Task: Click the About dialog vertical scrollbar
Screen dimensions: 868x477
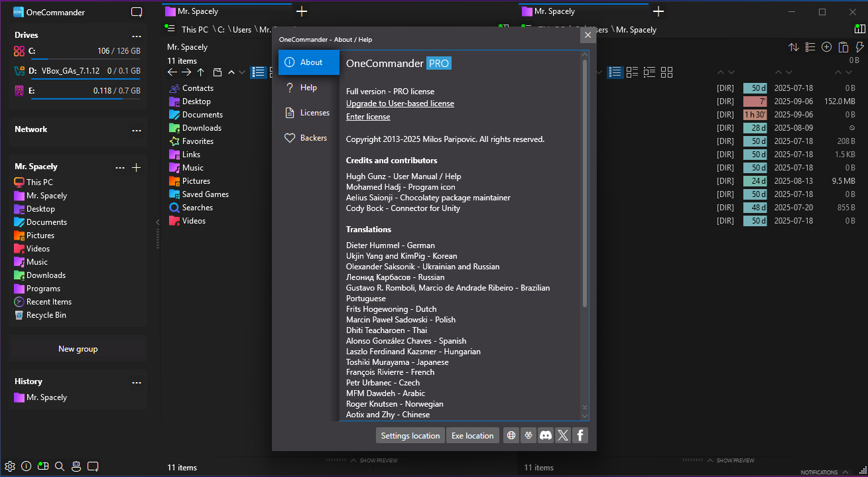Action: click(585, 183)
